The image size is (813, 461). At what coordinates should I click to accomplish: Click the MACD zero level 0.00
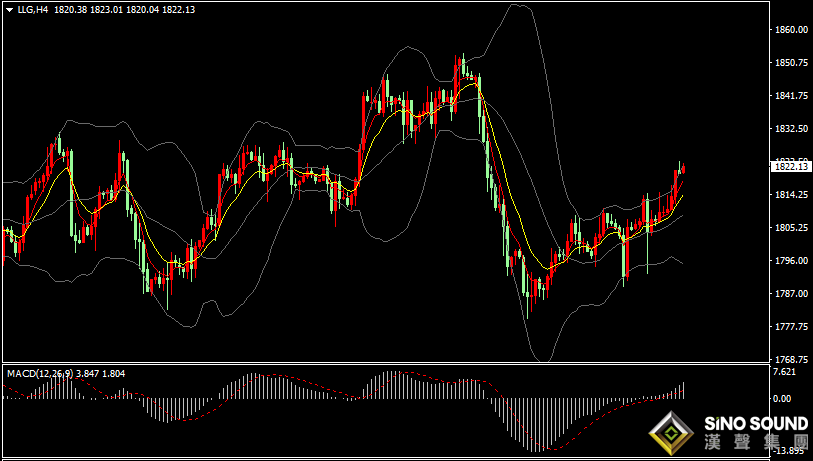point(782,398)
